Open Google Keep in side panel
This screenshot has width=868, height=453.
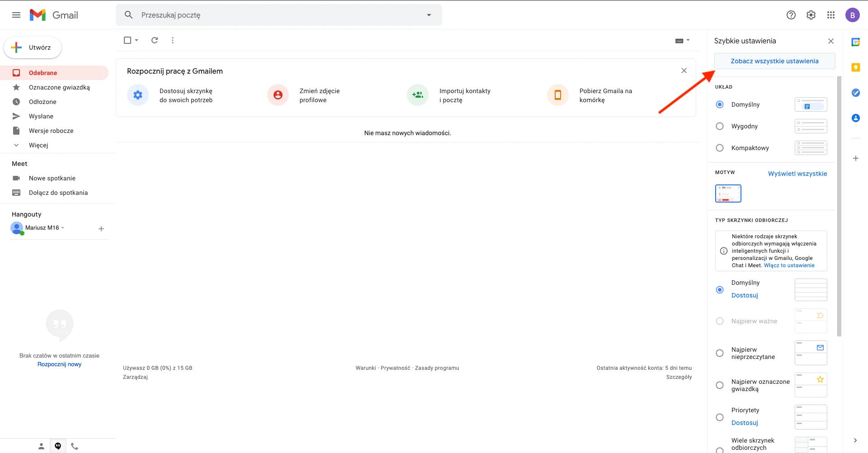[855, 67]
